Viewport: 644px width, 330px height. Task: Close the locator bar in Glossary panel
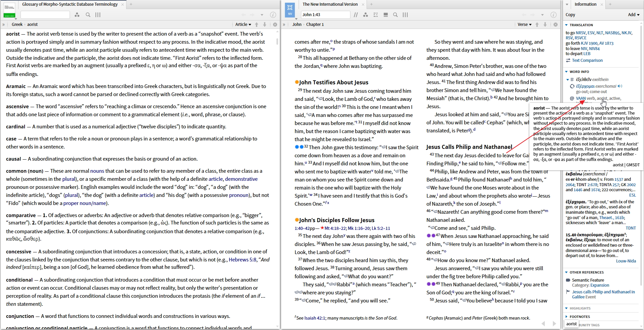click(275, 25)
